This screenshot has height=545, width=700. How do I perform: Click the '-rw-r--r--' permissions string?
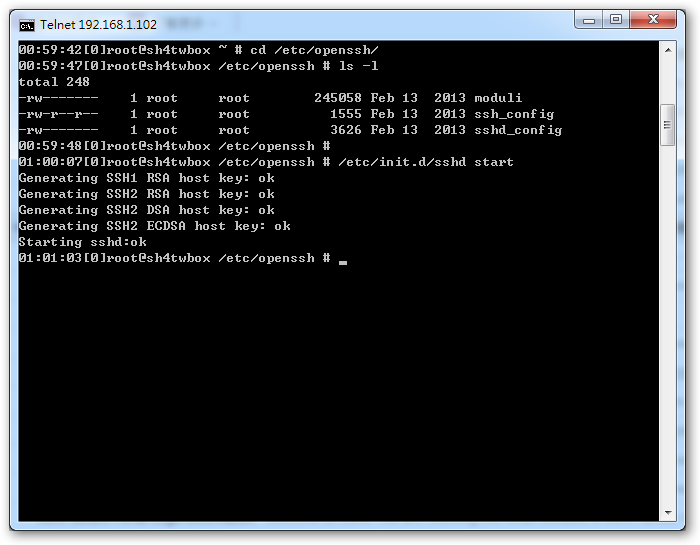pos(58,114)
